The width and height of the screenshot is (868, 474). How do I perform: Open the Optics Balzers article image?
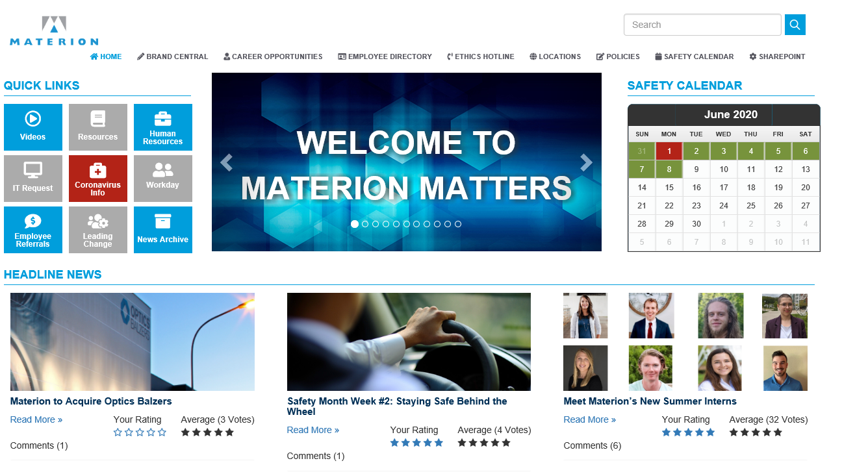(x=133, y=342)
